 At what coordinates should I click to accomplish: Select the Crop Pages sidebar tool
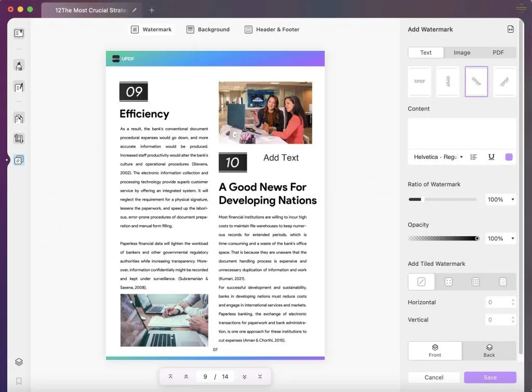click(19, 138)
